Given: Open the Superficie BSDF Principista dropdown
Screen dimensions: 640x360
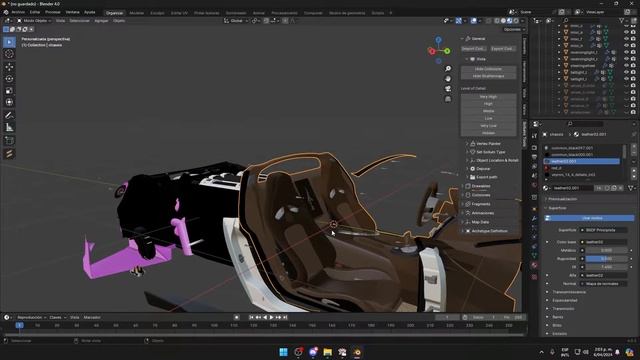Looking at the screenshot, I should (604, 230).
